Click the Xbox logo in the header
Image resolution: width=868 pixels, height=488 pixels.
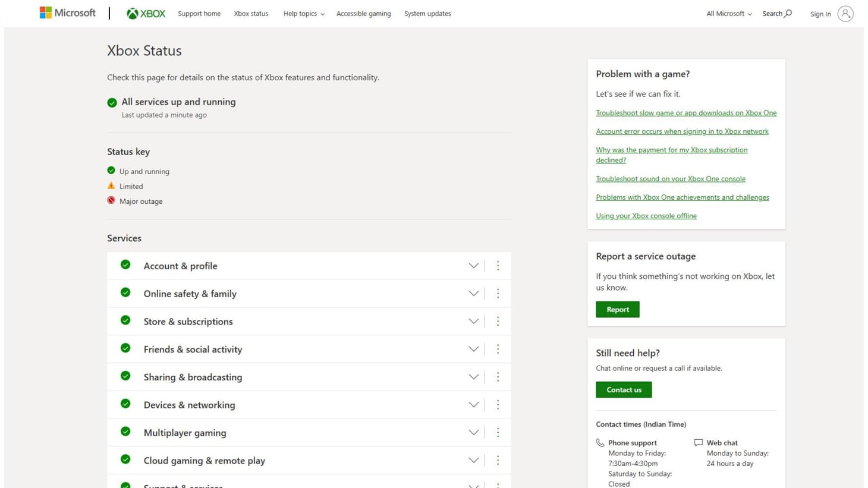point(145,13)
